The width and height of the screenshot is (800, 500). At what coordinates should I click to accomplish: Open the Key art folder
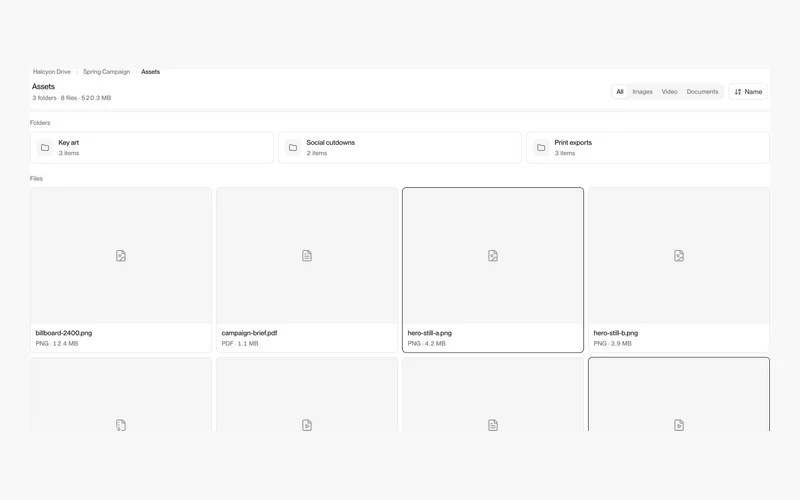click(152, 147)
